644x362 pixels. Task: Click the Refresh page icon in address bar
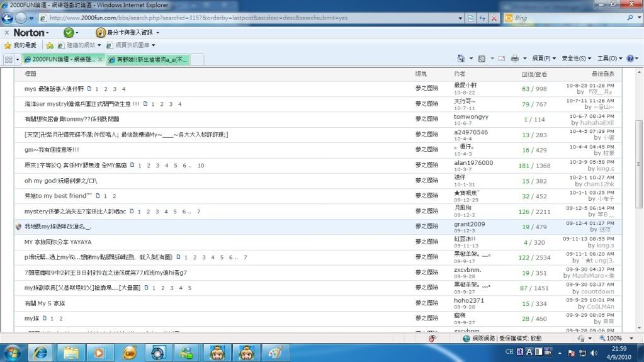[482, 18]
